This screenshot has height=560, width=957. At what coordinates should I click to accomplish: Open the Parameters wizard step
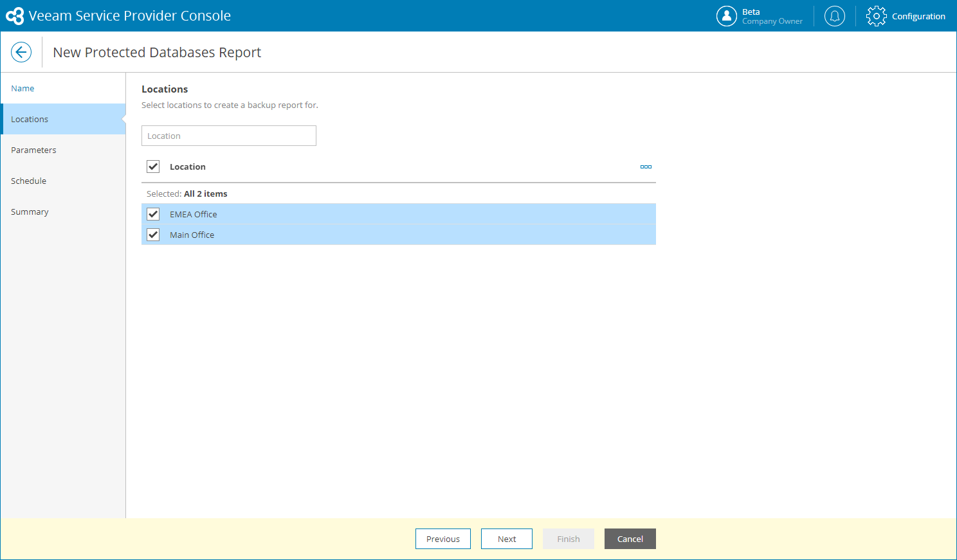[x=63, y=150]
